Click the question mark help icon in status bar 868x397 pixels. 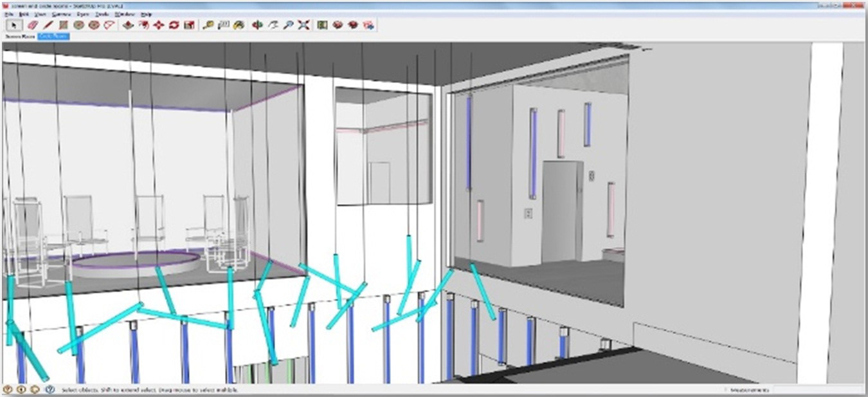pyautogui.click(x=50, y=389)
